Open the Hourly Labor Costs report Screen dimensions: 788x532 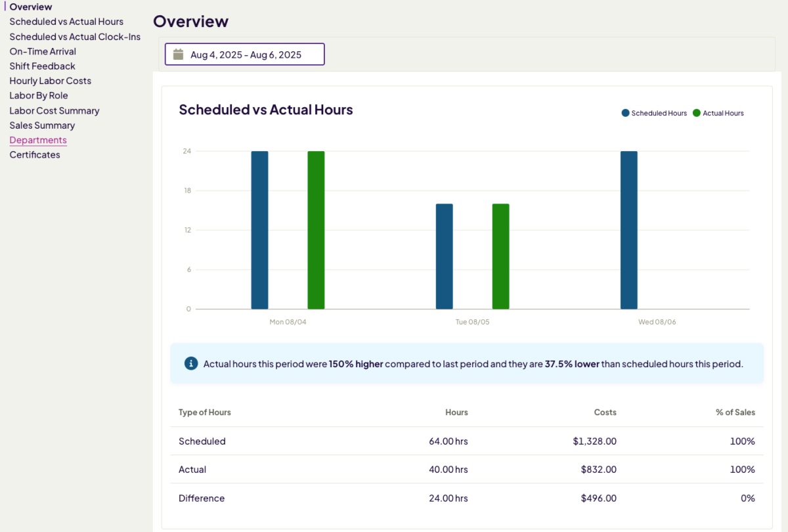pyautogui.click(x=51, y=80)
